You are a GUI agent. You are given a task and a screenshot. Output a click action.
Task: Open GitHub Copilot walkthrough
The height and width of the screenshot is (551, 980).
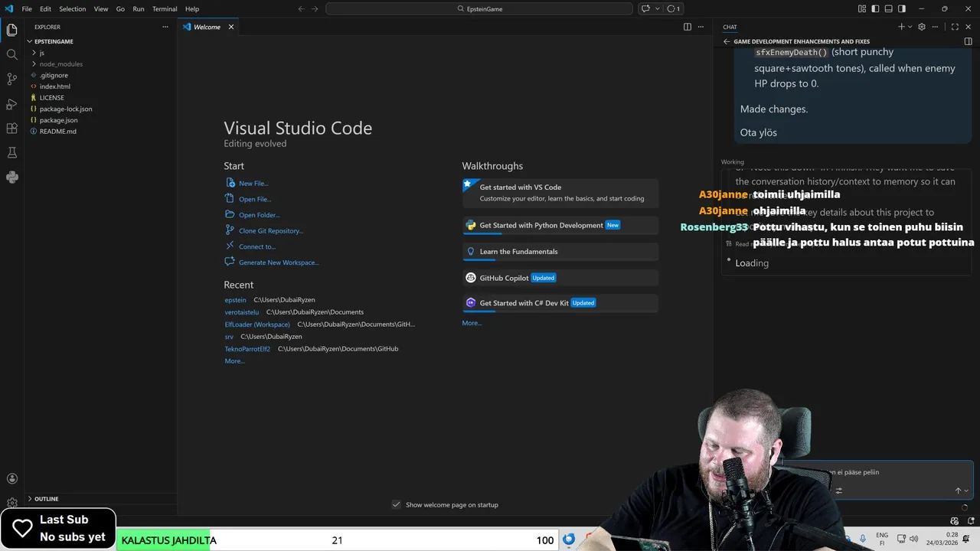560,278
